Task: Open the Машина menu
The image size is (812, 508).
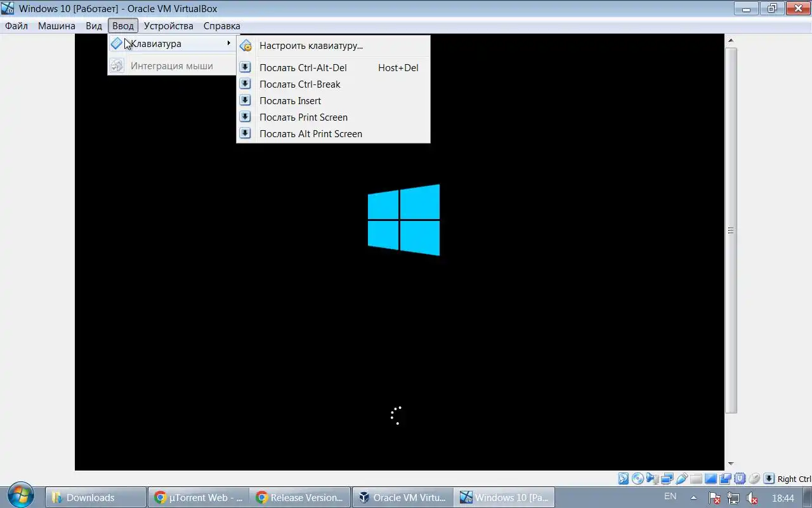Action: (x=56, y=26)
